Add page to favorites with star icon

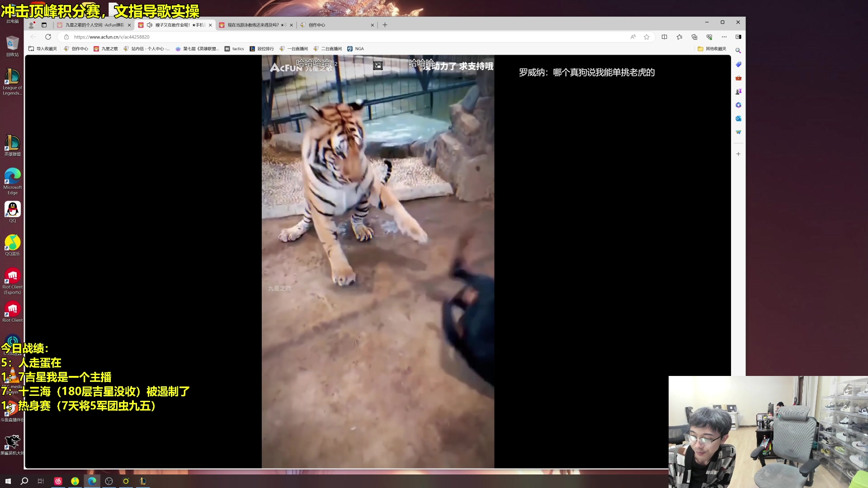coord(646,37)
